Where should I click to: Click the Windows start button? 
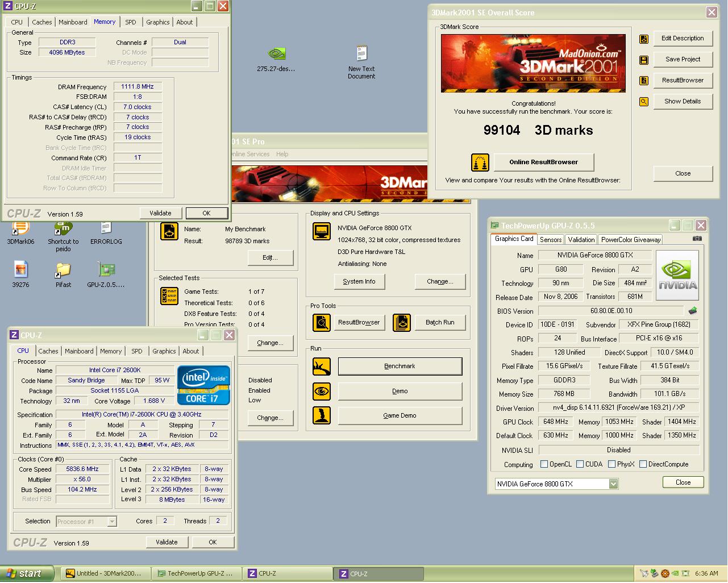(27, 574)
